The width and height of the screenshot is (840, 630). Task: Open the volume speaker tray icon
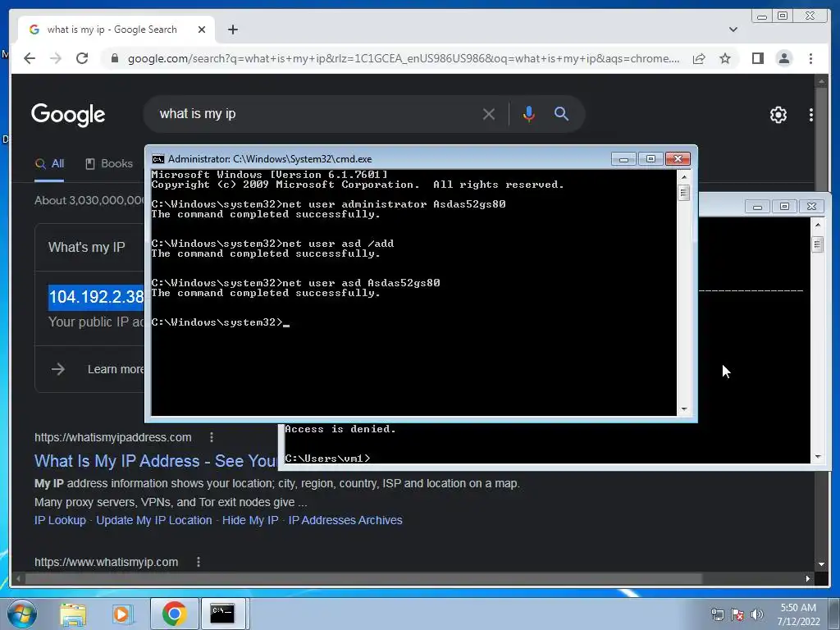[757, 614]
